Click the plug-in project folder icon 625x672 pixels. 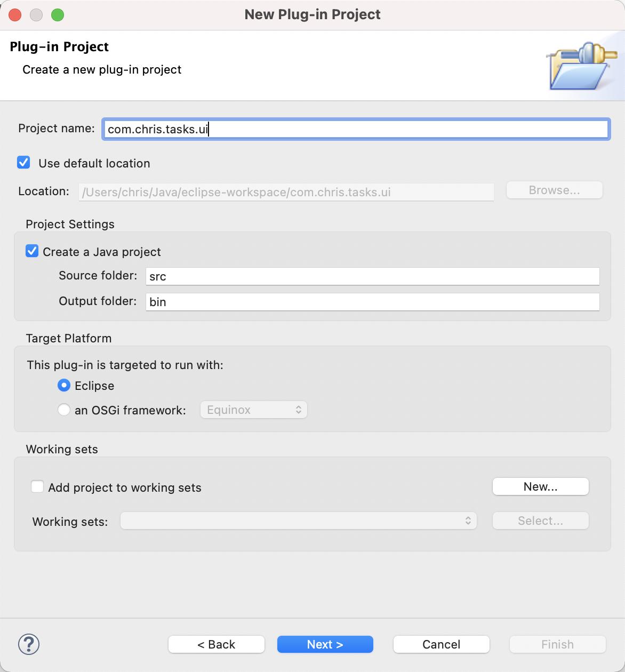click(580, 66)
